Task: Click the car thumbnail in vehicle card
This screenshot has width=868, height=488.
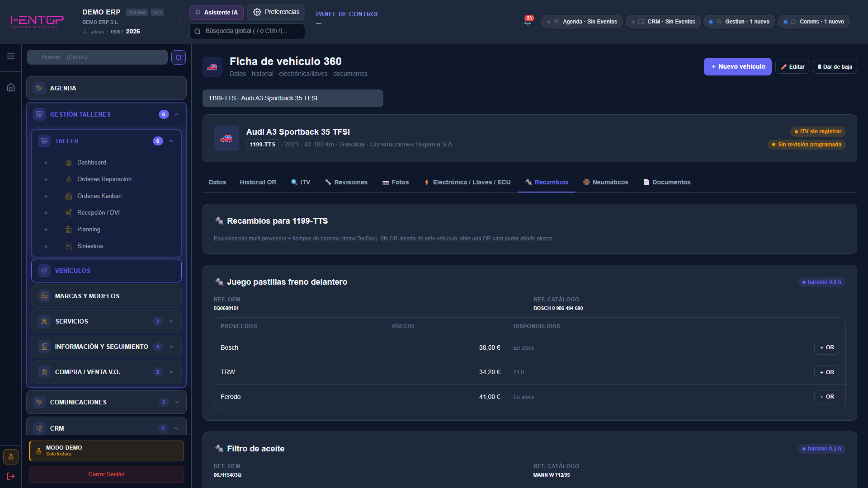Action: pyautogui.click(x=226, y=138)
